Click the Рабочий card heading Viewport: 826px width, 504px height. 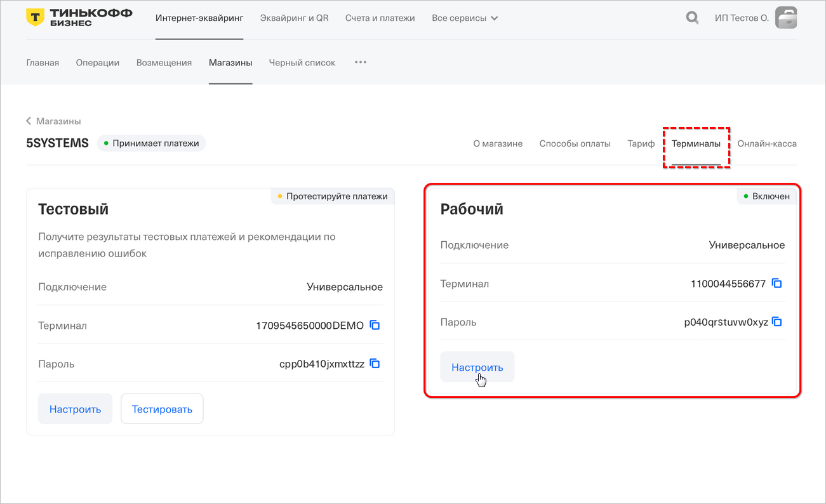point(472,209)
